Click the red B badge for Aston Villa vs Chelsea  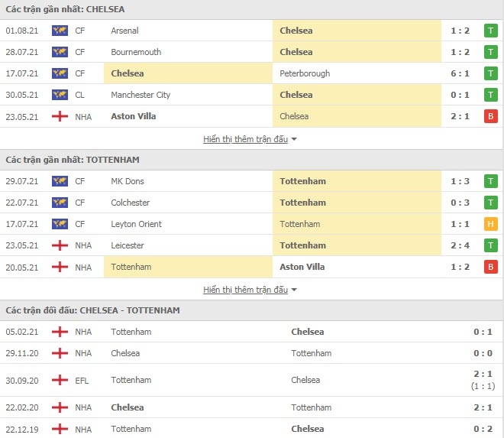click(489, 116)
